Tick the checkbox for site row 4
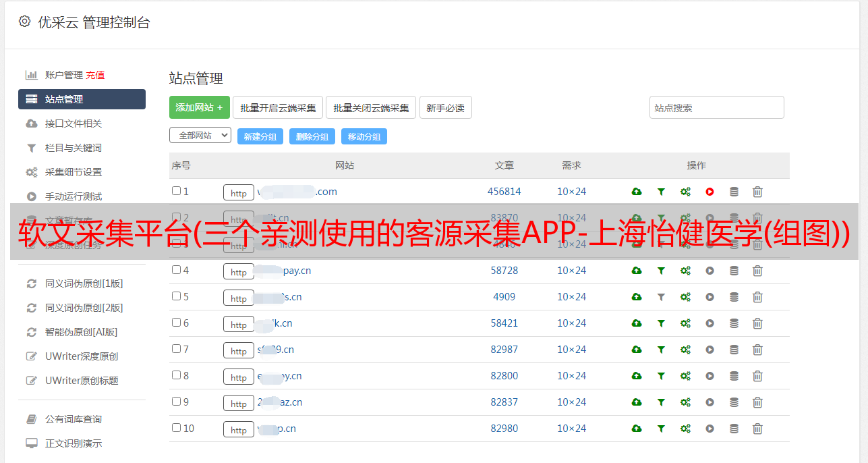The height and width of the screenshot is (463, 868). (176, 270)
